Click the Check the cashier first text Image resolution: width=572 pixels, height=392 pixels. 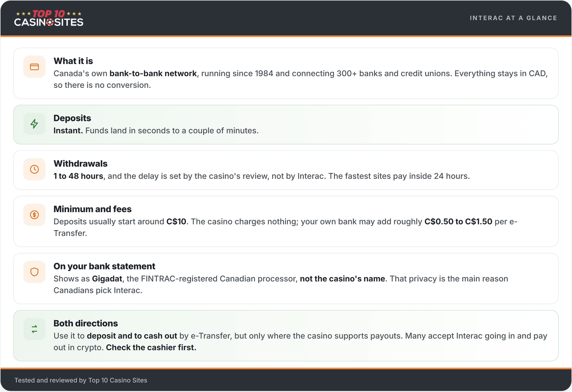pyautogui.click(x=151, y=348)
